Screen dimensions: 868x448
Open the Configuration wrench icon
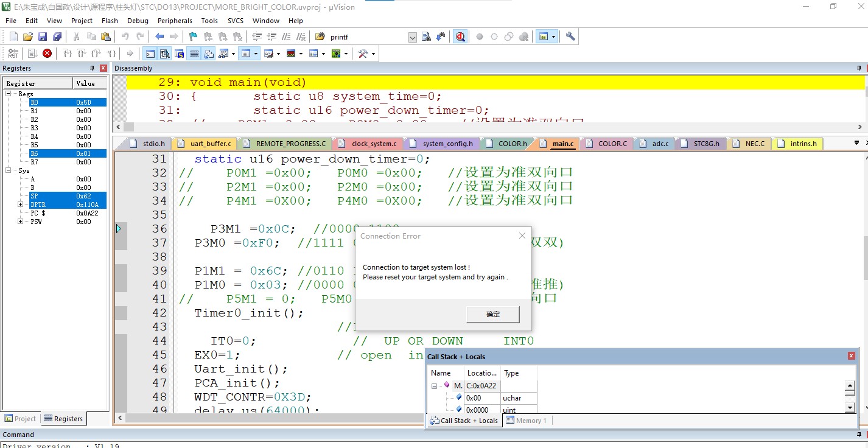(570, 37)
